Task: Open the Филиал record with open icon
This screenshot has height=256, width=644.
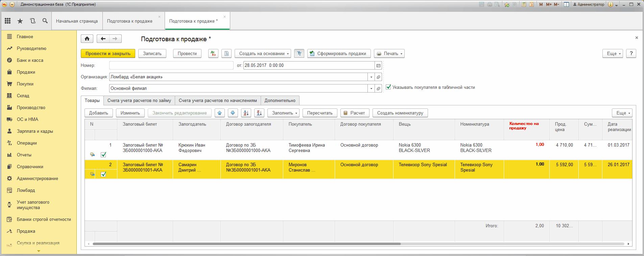Action: pos(379,88)
